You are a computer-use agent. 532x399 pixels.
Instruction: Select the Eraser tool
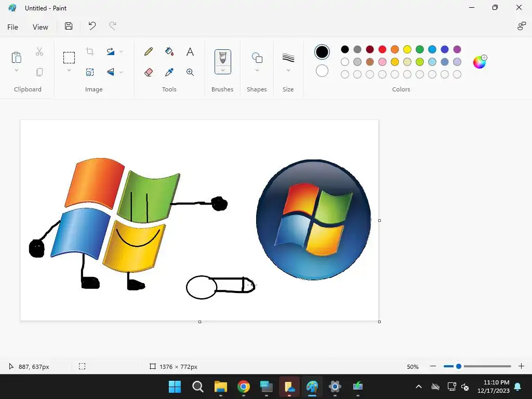click(149, 72)
